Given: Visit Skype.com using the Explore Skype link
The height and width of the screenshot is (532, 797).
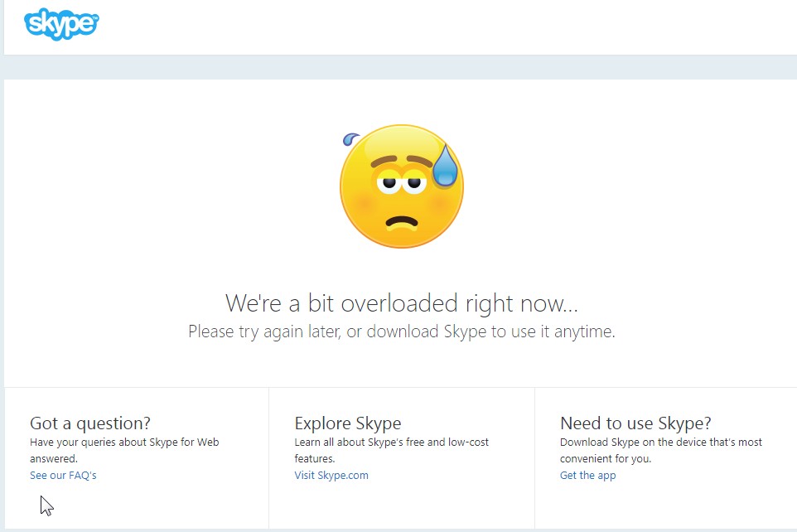Looking at the screenshot, I should coord(331,475).
